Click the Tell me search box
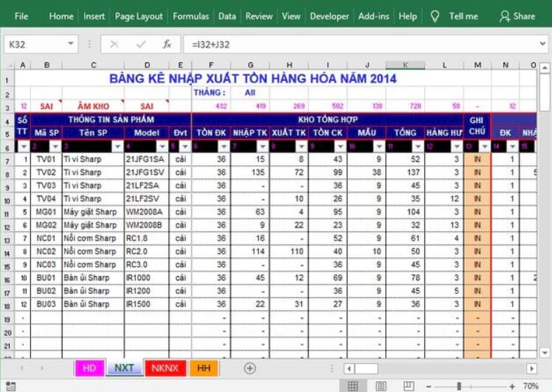 click(x=463, y=16)
